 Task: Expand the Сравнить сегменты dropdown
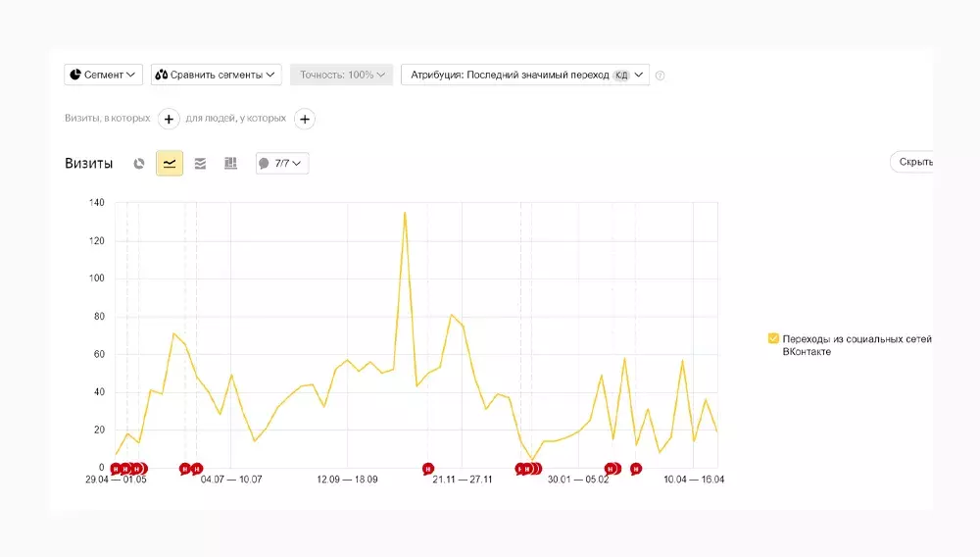click(x=216, y=75)
